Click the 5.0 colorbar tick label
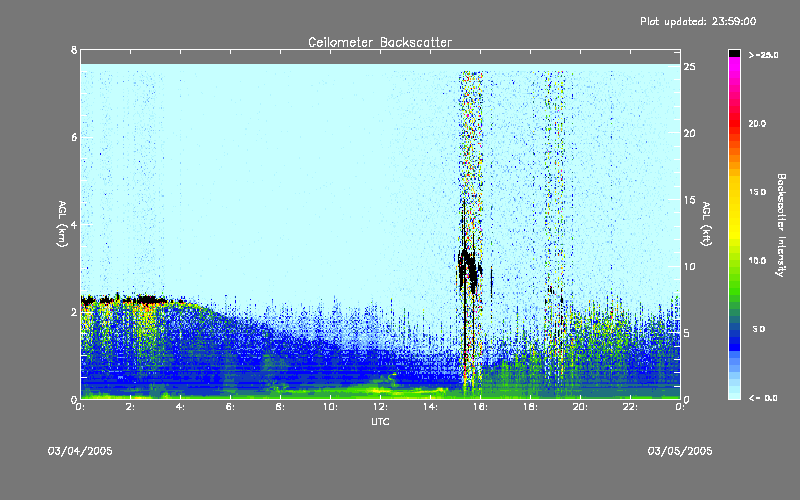The height and width of the screenshot is (500, 800). pos(759,330)
